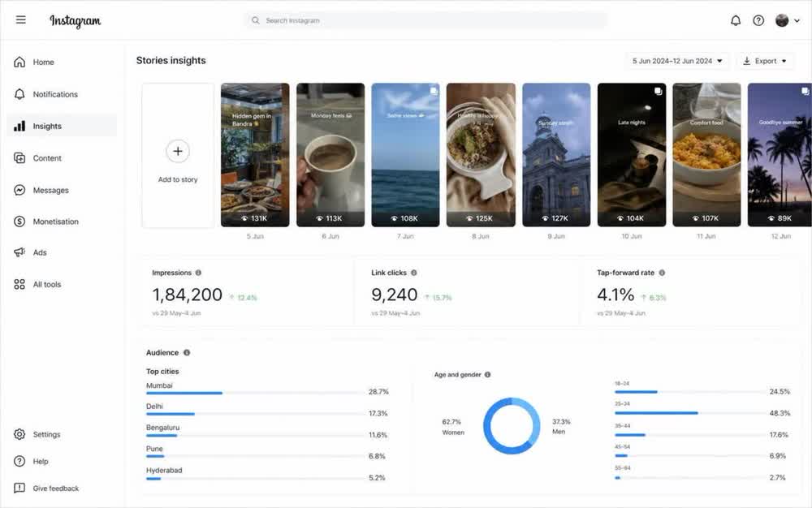Click the sidebar Help circle icon

click(19, 461)
